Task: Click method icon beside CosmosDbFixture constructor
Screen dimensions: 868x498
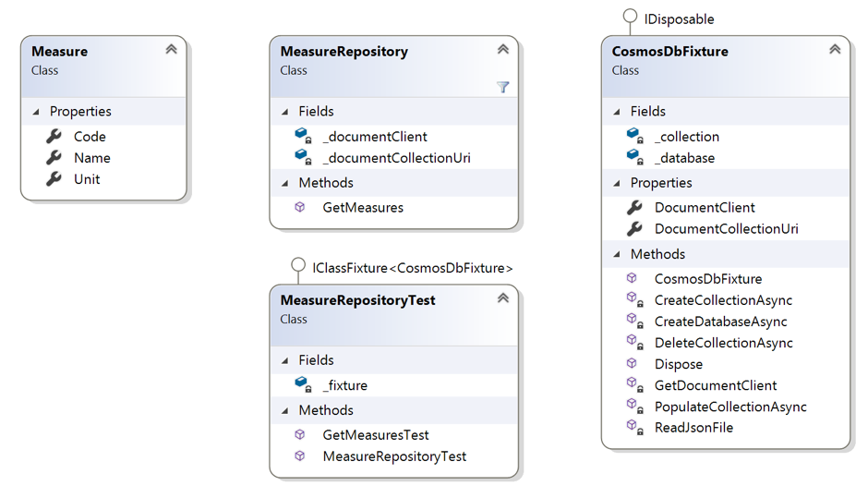Action: click(x=632, y=278)
